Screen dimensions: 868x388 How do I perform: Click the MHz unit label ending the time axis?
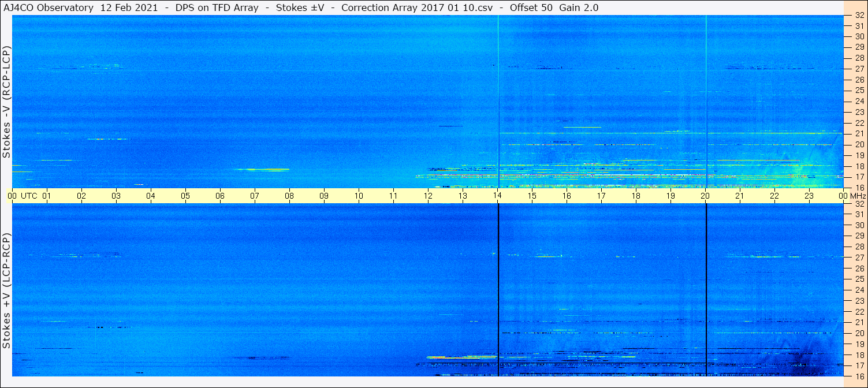tap(858, 196)
